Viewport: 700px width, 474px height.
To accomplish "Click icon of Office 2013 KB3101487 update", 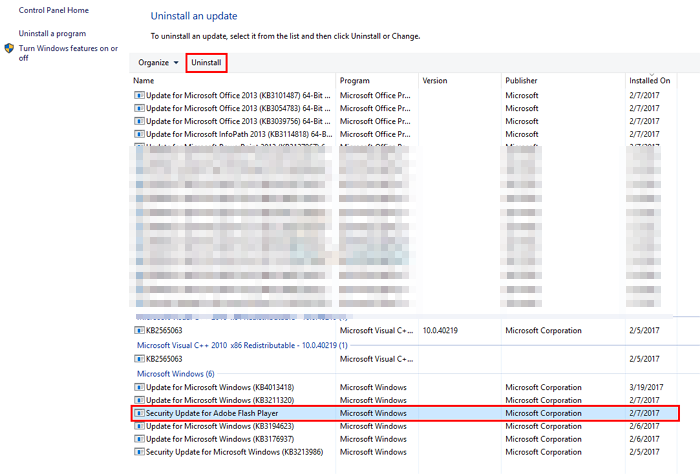I will 139,95.
